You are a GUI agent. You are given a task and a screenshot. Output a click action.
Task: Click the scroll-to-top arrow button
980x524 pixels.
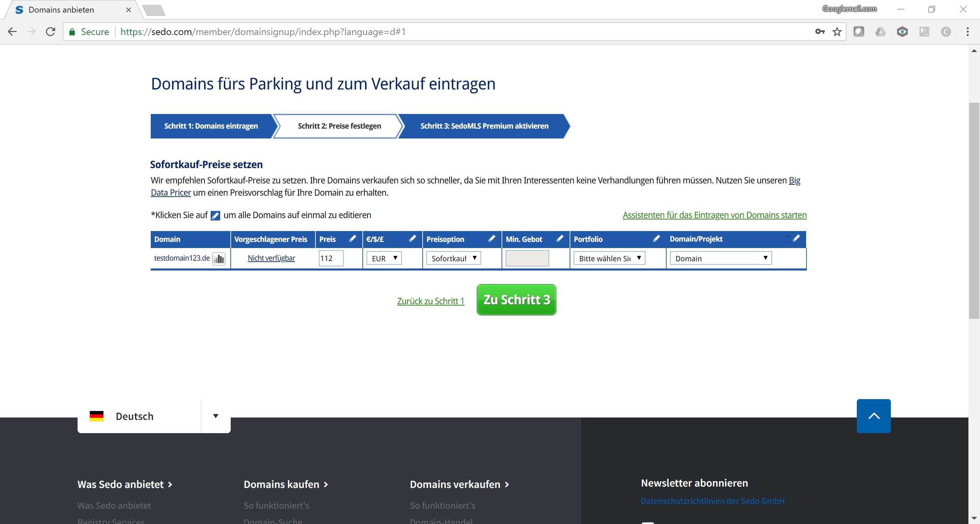pos(873,416)
